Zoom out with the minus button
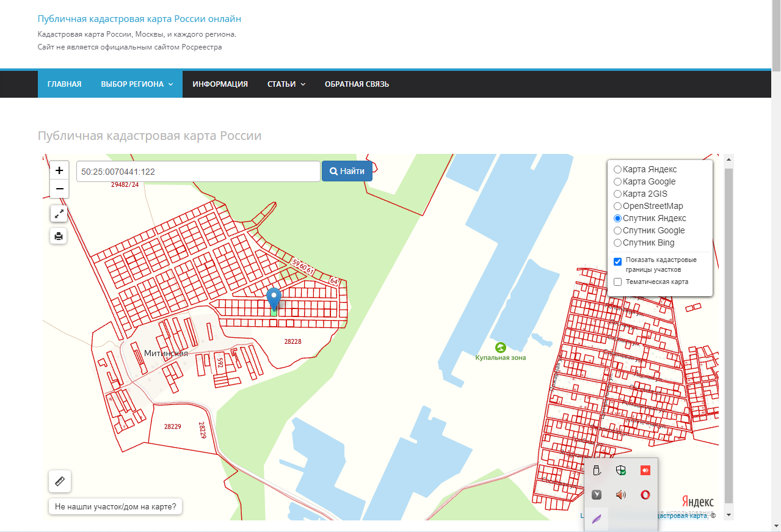Viewport: 781px width, 532px height. [59, 189]
